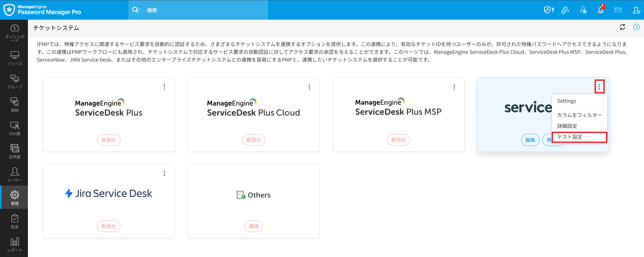Open the レポート reports sidebar icon
The image size is (644, 257).
14,245
